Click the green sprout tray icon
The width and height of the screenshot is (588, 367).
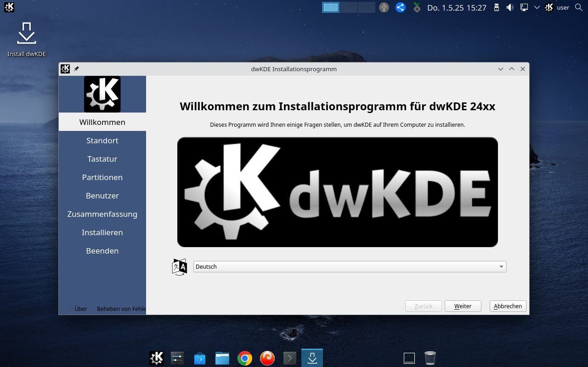(417, 7)
